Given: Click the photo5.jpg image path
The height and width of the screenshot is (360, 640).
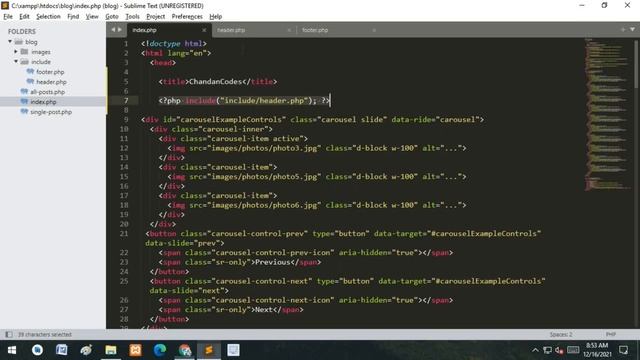Looking at the screenshot, I should 264,176.
